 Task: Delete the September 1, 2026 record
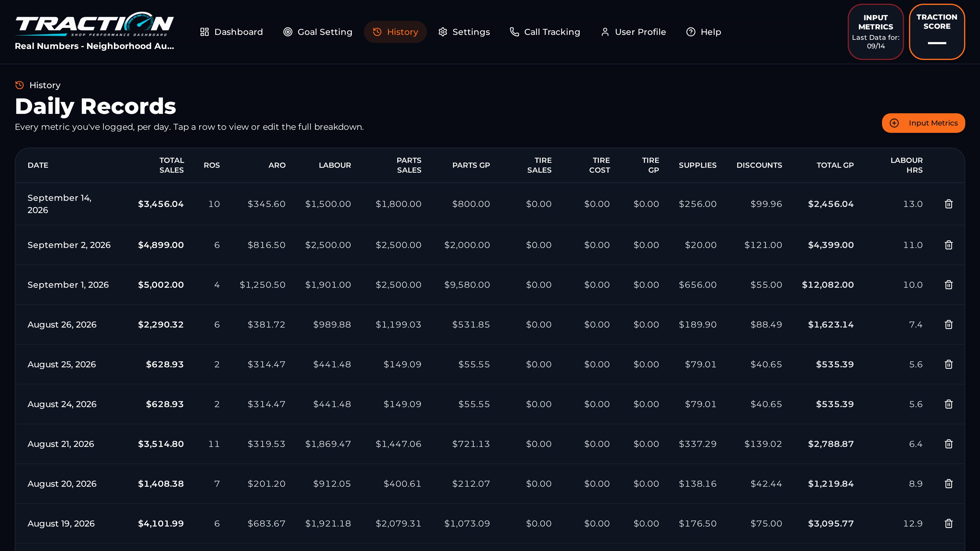pyautogui.click(x=948, y=285)
